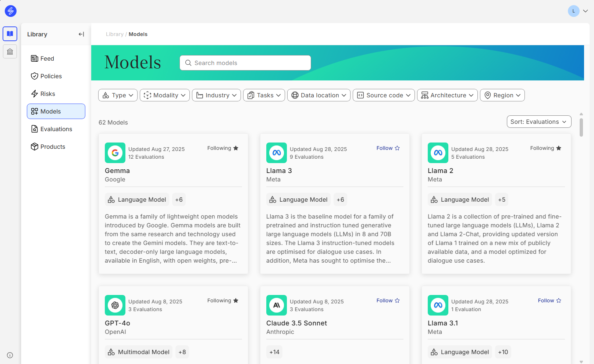This screenshot has width=594, height=364.
Task: Click the Library breadcrumb link
Action: click(114, 34)
